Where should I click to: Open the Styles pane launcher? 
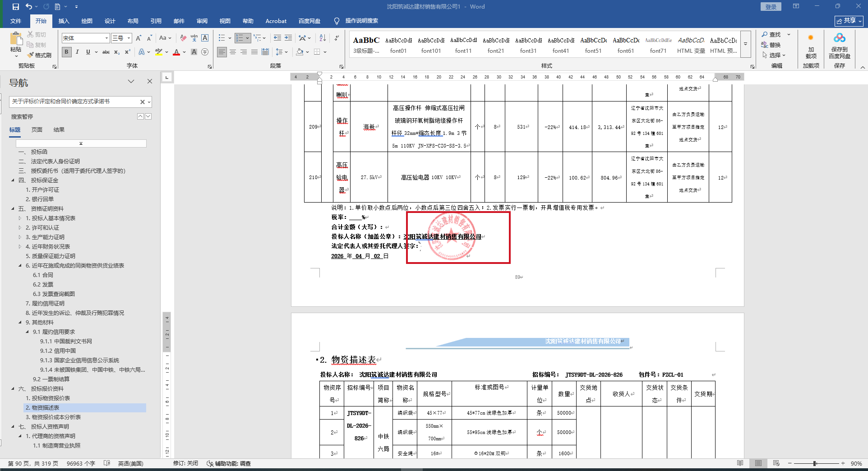coord(753,67)
